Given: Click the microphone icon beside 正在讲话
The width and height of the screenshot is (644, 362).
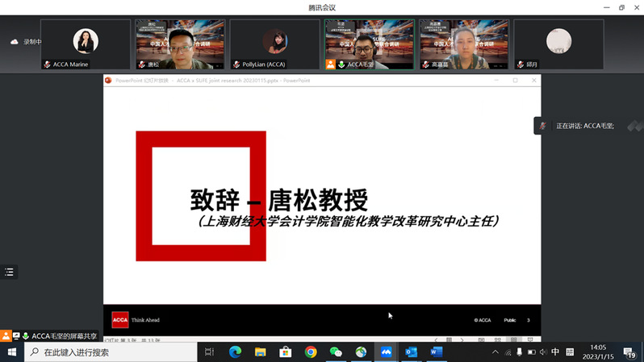Looking at the screenshot, I should 543,126.
